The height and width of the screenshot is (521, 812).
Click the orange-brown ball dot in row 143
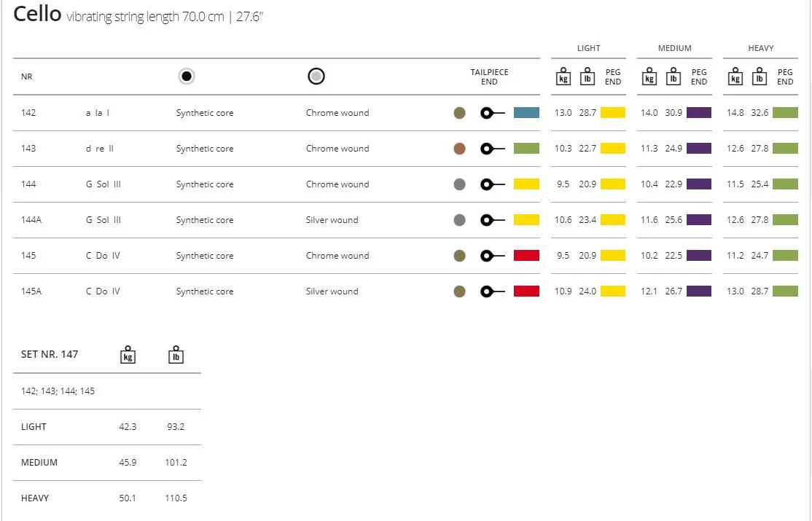click(459, 149)
